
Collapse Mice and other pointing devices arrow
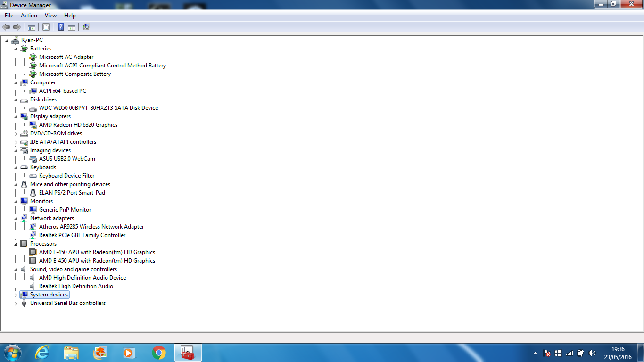coord(16,185)
